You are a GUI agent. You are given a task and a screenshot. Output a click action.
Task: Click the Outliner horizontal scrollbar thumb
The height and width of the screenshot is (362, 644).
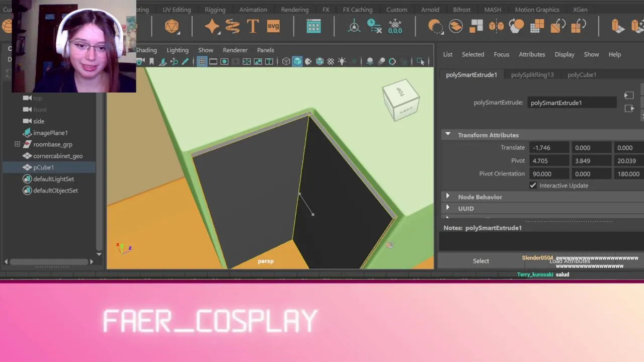49,261
